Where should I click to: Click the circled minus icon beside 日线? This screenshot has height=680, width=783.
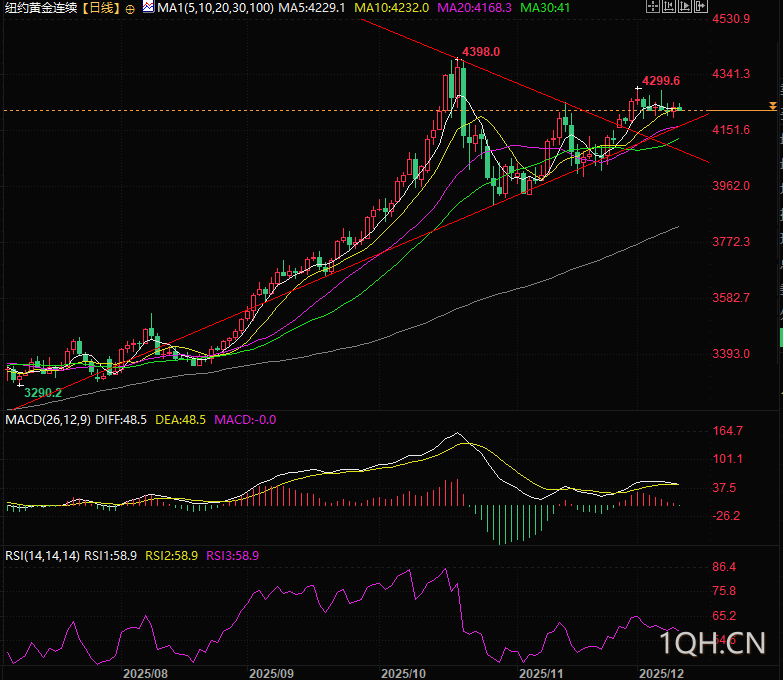(130, 8)
